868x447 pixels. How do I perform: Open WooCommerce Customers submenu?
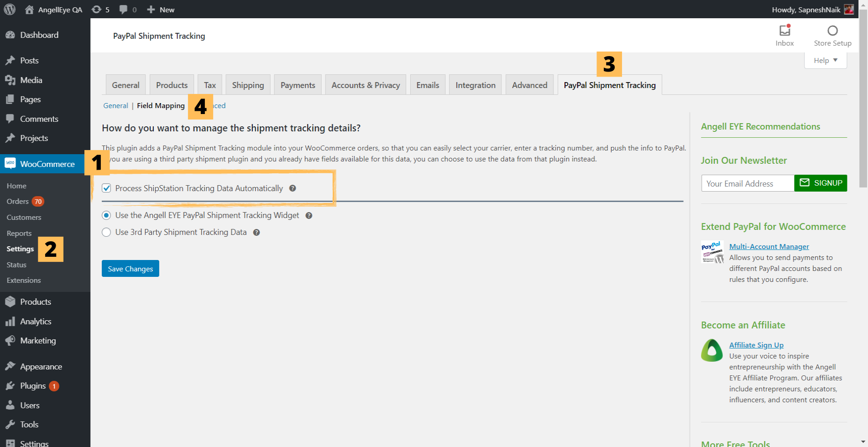24,217
